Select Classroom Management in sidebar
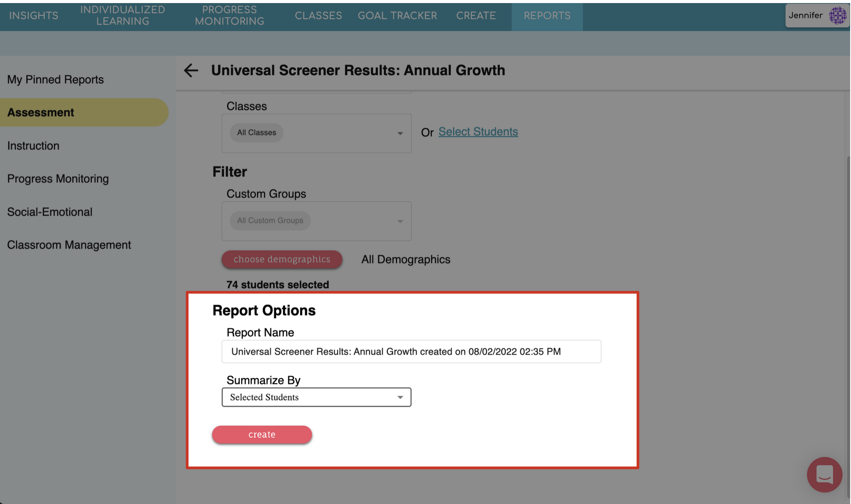Screen dimensions: 851x504 69,245
